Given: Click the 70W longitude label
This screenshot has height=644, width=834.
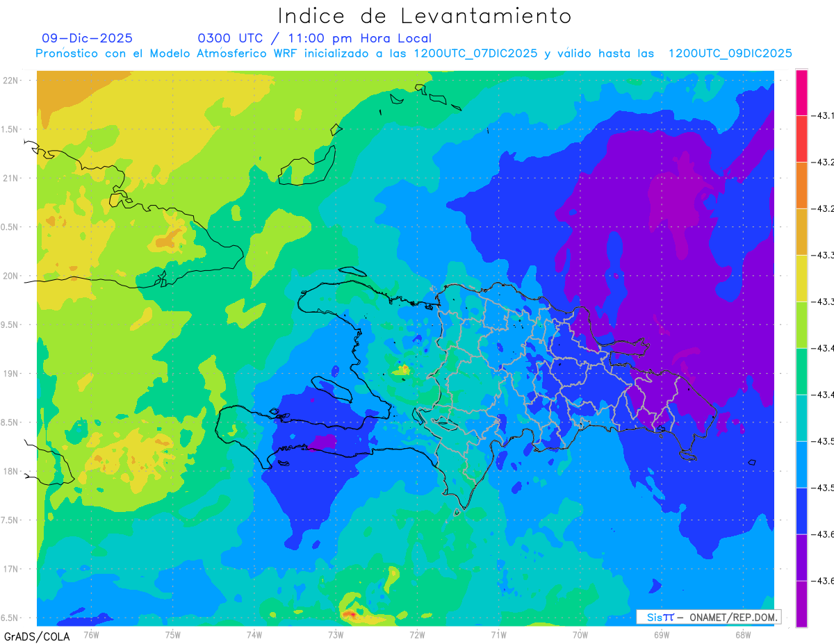Looking at the screenshot, I should pos(580,634).
